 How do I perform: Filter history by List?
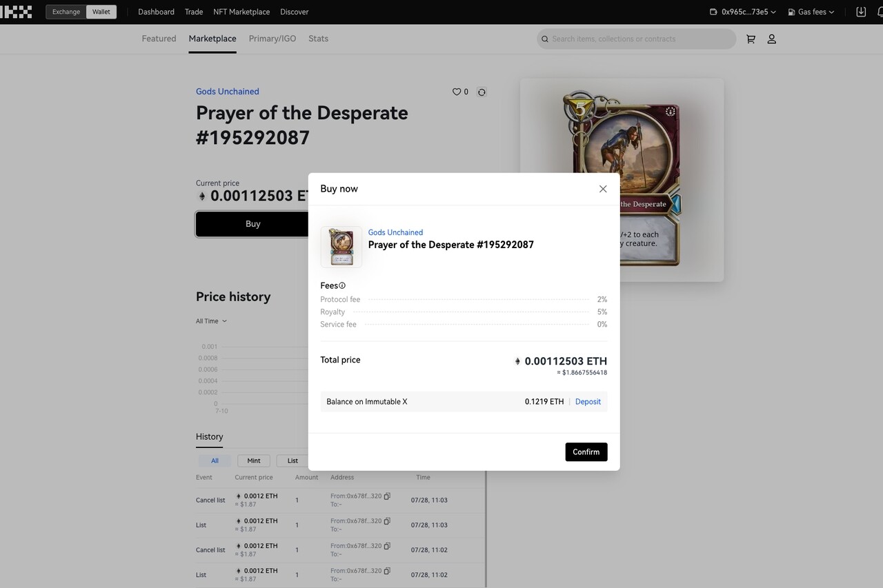pyautogui.click(x=292, y=460)
